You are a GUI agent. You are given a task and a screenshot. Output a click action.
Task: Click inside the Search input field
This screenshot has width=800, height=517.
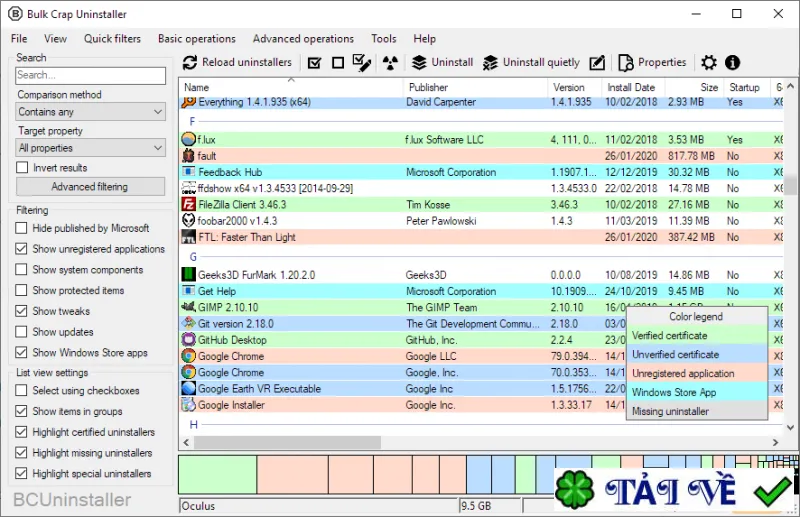click(90, 75)
